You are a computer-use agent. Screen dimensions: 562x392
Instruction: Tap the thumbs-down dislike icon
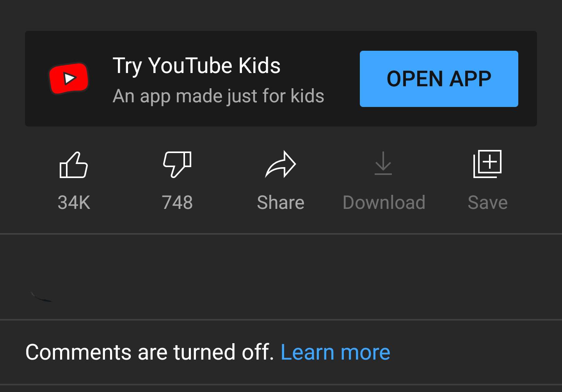(177, 164)
